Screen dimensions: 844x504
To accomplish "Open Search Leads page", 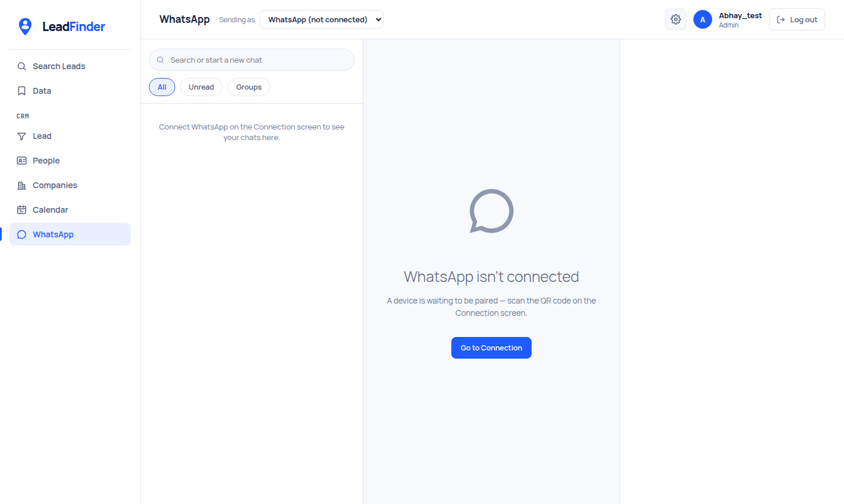I will [x=70, y=66].
